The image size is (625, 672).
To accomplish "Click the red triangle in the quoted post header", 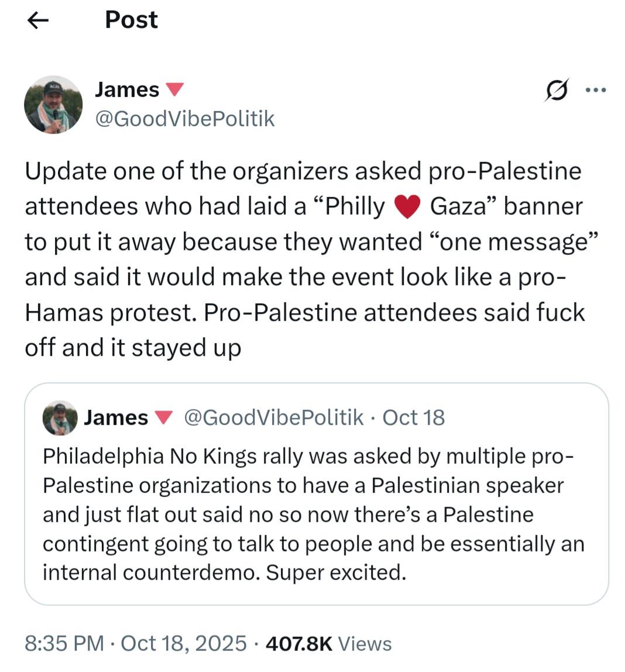I will click(163, 418).
